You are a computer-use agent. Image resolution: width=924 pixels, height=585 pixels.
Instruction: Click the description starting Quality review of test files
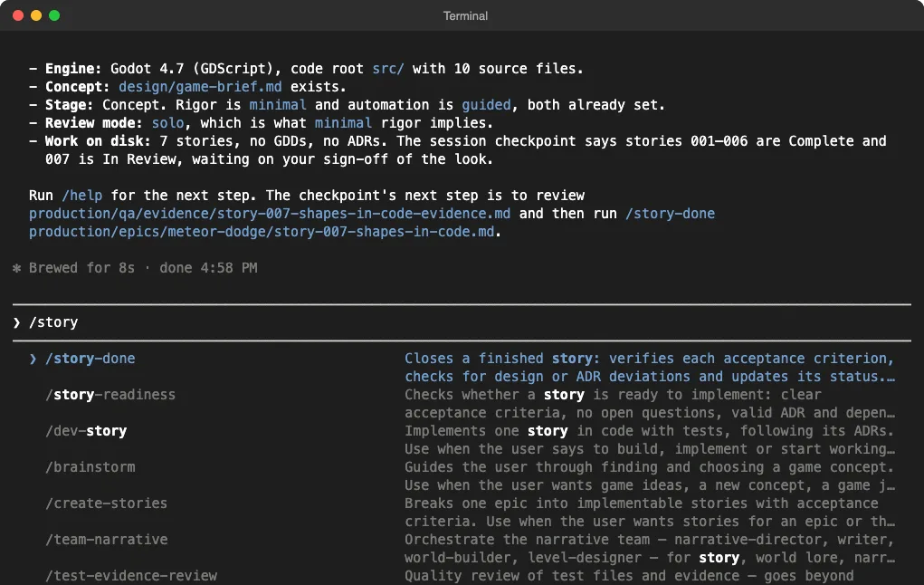coord(629,576)
